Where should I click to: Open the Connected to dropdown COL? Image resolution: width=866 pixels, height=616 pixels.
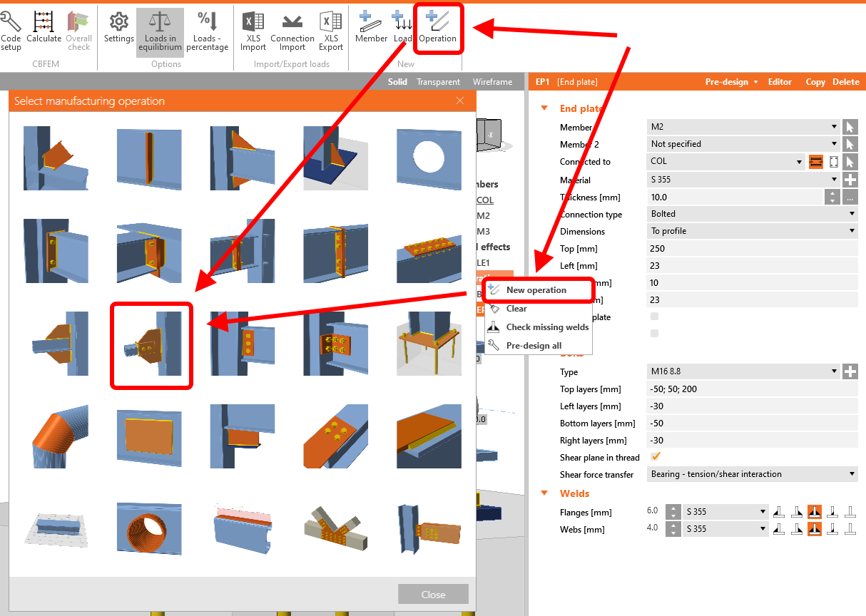click(x=726, y=162)
